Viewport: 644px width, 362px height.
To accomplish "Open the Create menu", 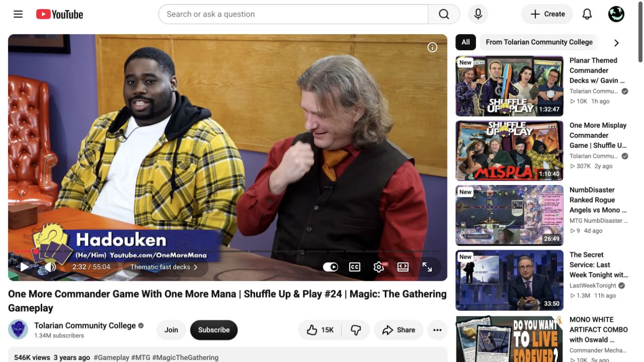I will [547, 14].
